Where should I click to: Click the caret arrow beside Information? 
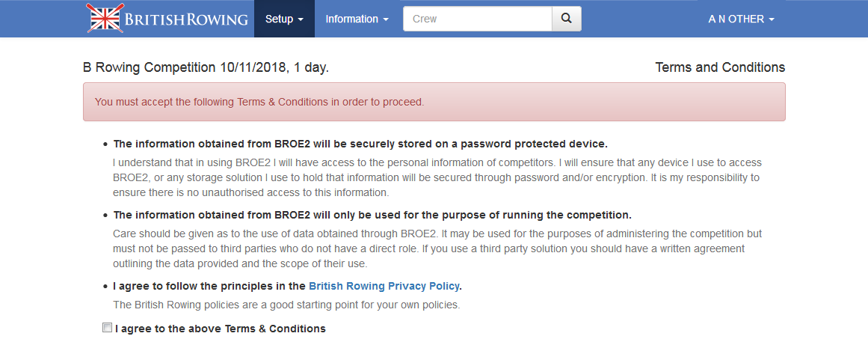[386, 19]
